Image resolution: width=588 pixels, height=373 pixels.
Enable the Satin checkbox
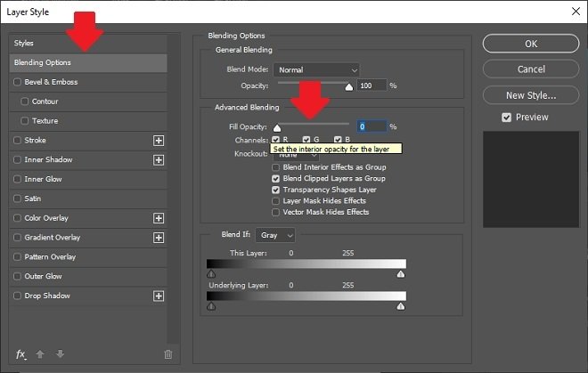pyautogui.click(x=17, y=199)
